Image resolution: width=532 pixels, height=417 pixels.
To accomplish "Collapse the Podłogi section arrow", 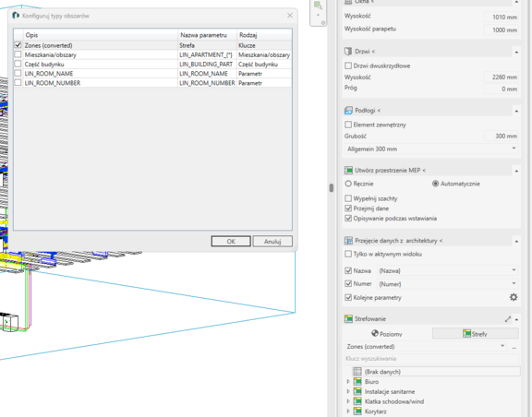I will [516, 111].
